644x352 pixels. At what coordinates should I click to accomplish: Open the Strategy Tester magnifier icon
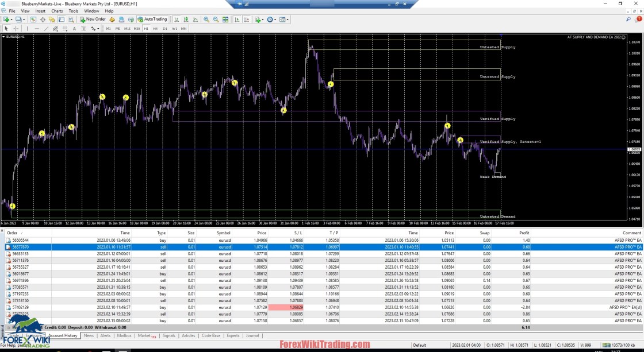[71, 20]
